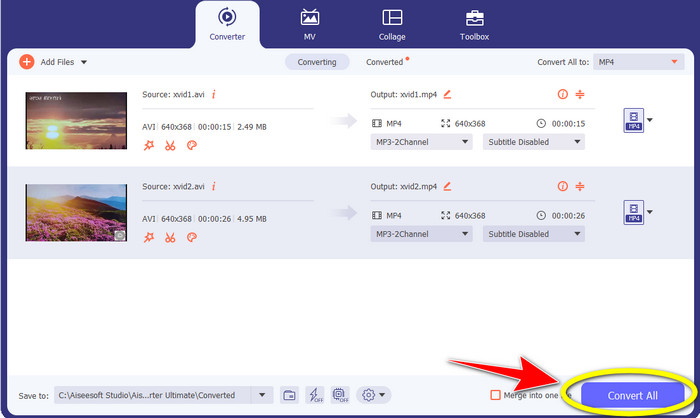Switch to the MV tab
This screenshot has width=700, height=418.
pyautogui.click(x=310, y=24)
